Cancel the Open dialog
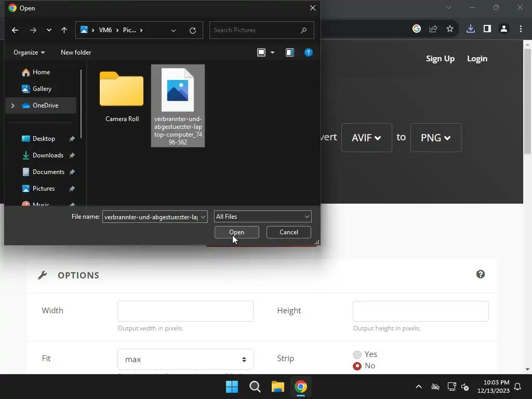This screenshot has height=399, width=532. [x=289, y=232]
